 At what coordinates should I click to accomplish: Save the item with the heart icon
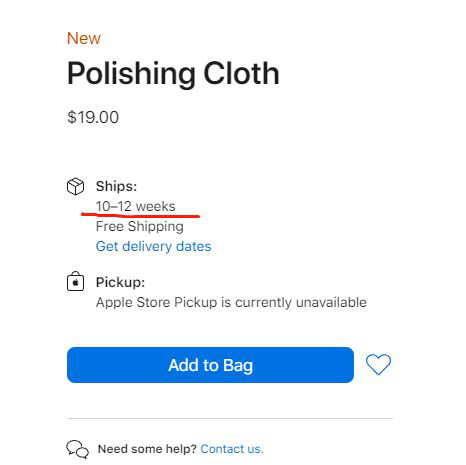coord(378,364)
